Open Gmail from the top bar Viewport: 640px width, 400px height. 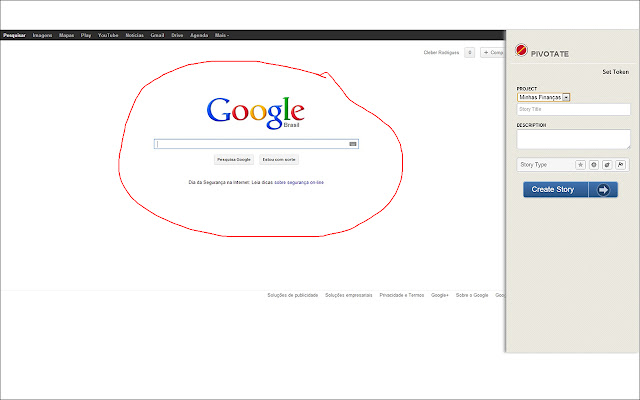tap(157, 36)
